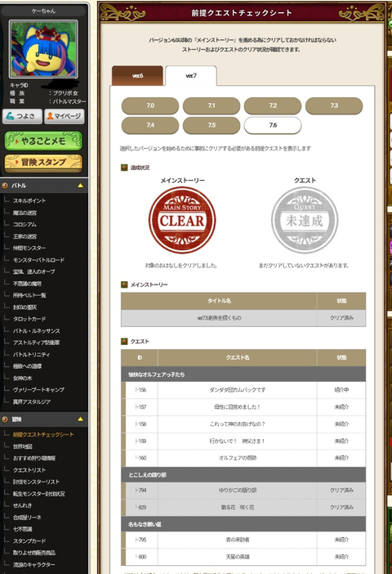
Task: Open スタンプカード in the sidebar
Action: click(29, 541)
